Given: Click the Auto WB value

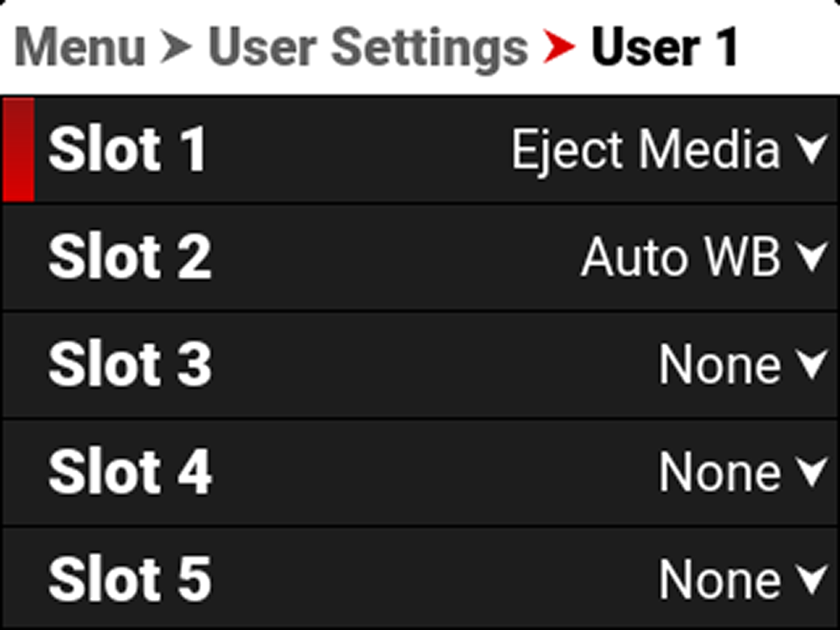Looking at the screenshot, I should tap(680, 257).
